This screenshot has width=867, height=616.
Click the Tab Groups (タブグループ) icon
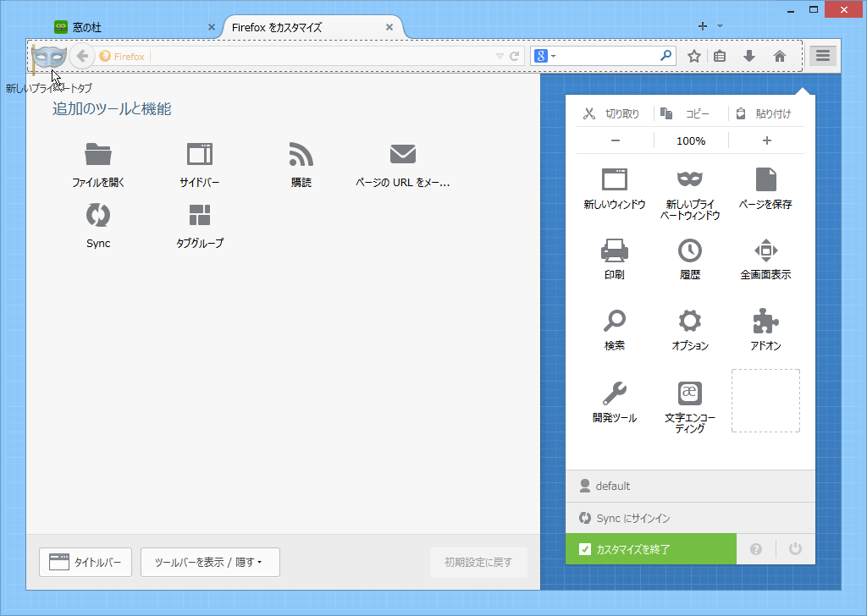coord(200,216)
